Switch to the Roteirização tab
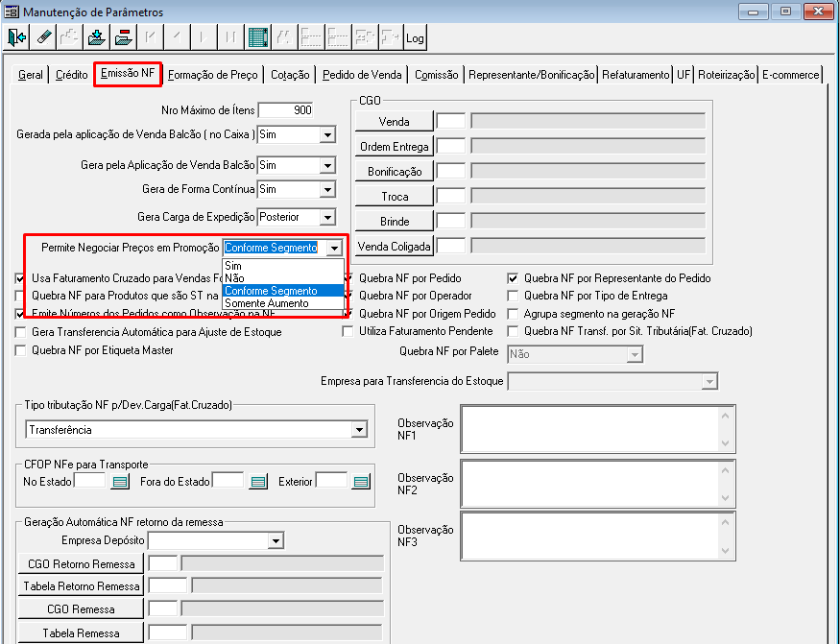Image resolution: width=840 pixels, height=644 pixels. 727,75
